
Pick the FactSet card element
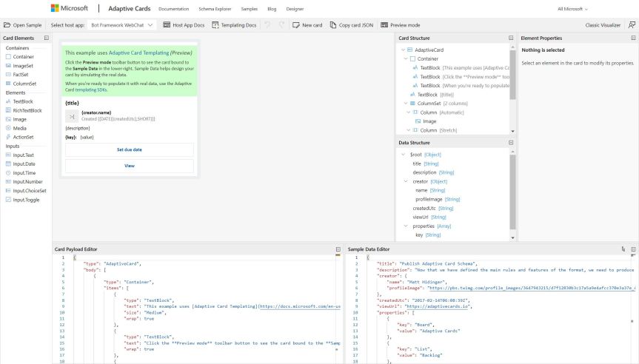click(19, 74)
